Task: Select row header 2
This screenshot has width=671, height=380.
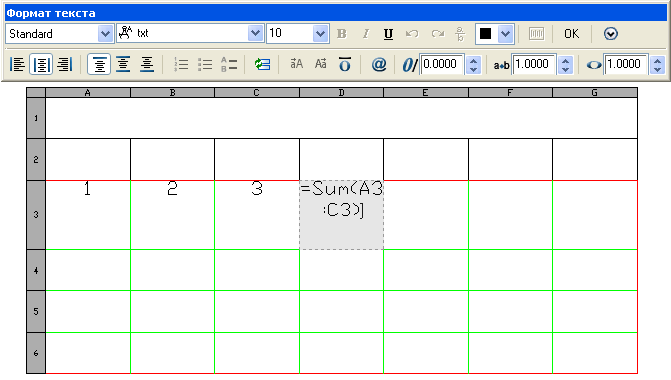Action: 36,160
